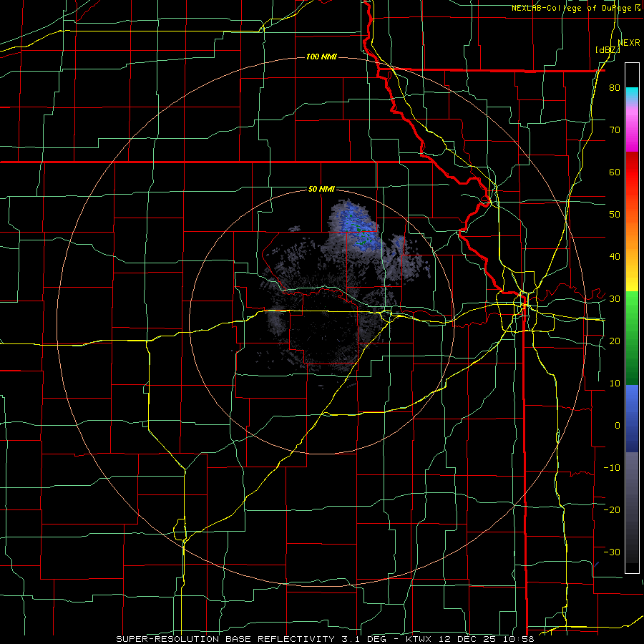Click the blue band of the reflectivity color bar
This screenshot has width=644, height=644.
click(632, 419)
